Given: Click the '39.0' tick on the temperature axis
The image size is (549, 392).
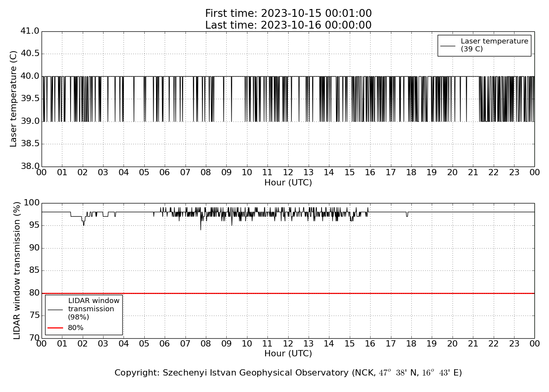Looking at the screenshot, I should click(x=30, y=121).
